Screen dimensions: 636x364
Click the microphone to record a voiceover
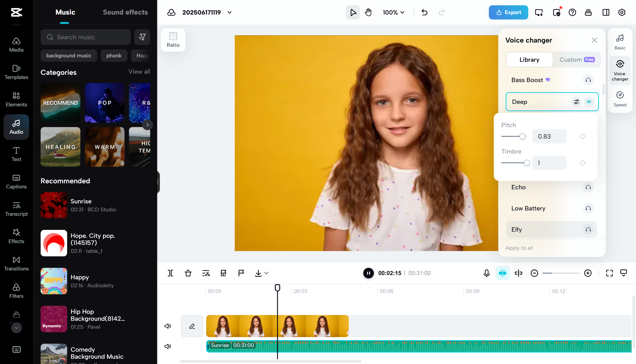click(486, 273)
